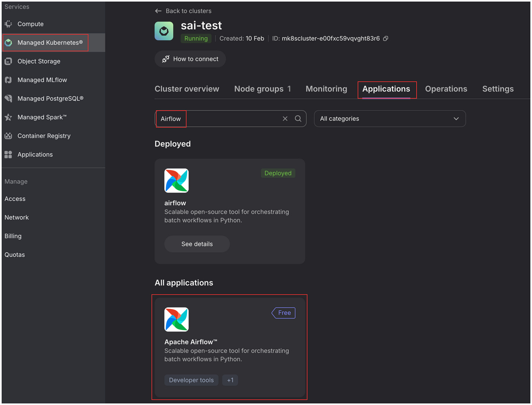Open the Quotas page
The image size is (532, 405).
tap(15, 255)
